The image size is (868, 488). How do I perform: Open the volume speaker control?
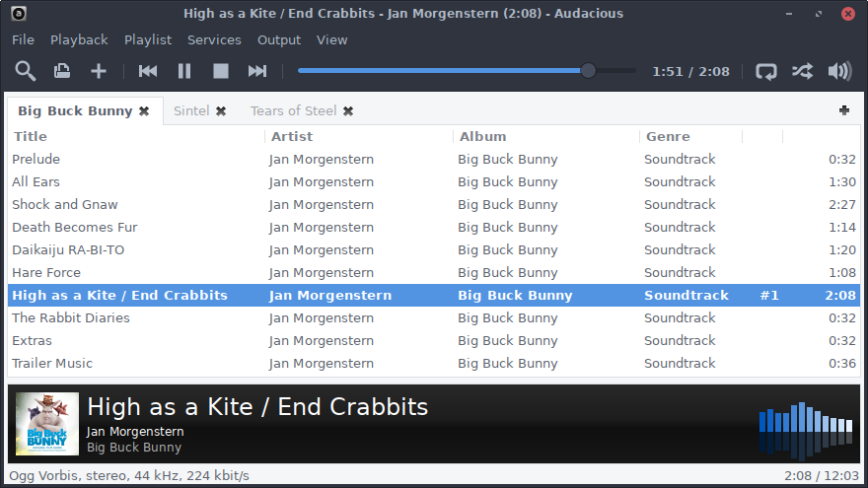point(840,71)
